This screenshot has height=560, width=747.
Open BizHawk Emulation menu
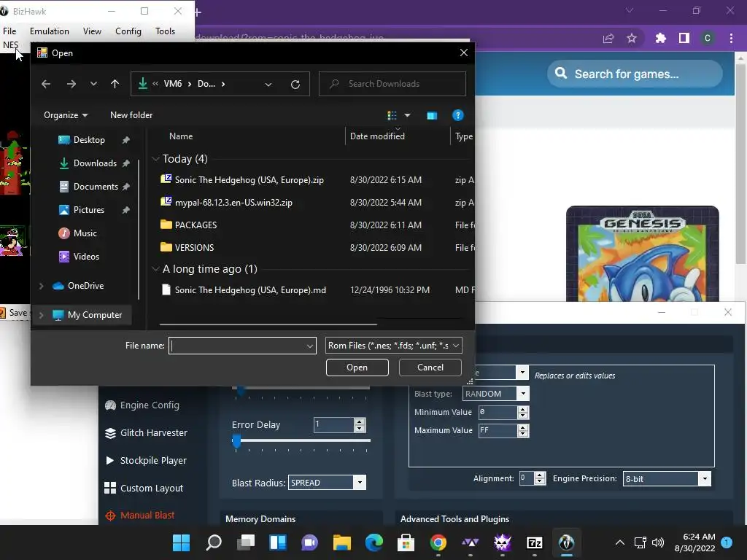(x=50, y=31)
